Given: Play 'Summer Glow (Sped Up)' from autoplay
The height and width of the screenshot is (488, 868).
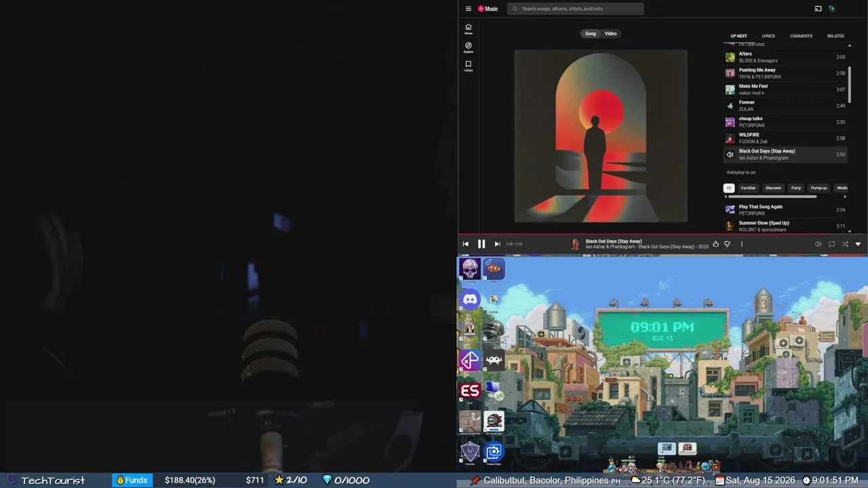Looking at the screenshot, I should click(x=785, y=226).
